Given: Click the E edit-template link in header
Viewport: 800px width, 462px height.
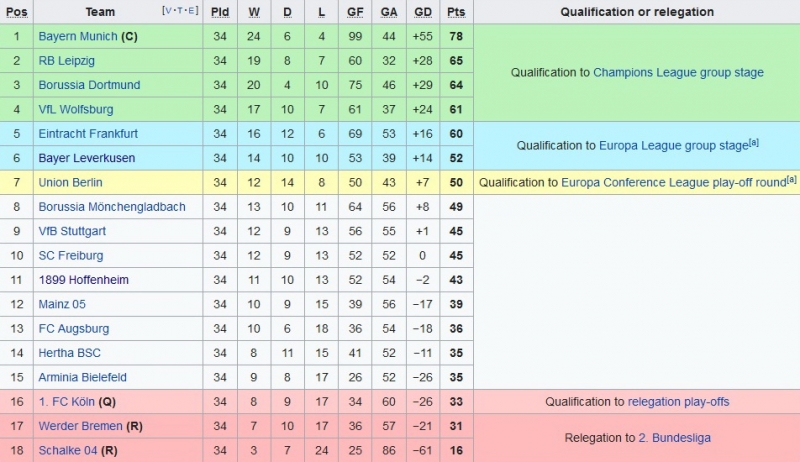Looking at the screenshot, I should click(x=192, y=11).
